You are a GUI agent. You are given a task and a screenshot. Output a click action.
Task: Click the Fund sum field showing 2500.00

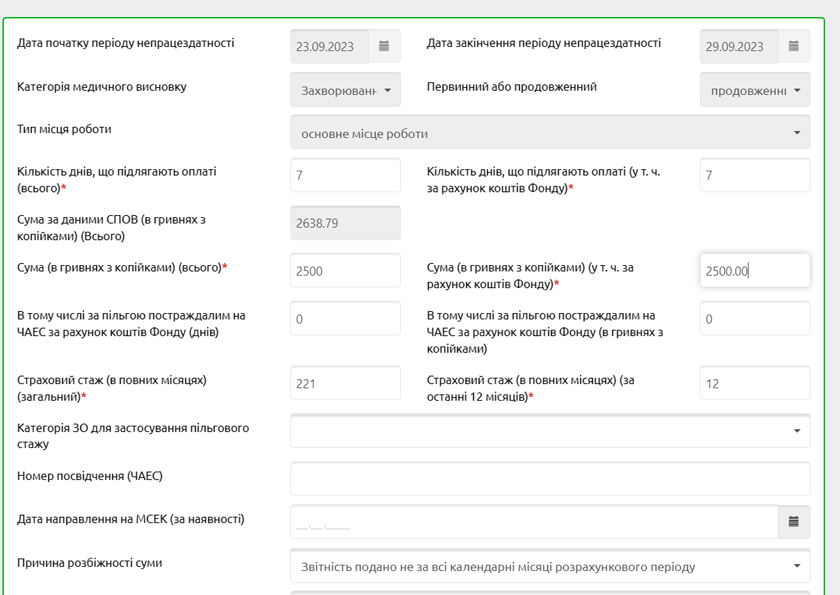(755, 270)
